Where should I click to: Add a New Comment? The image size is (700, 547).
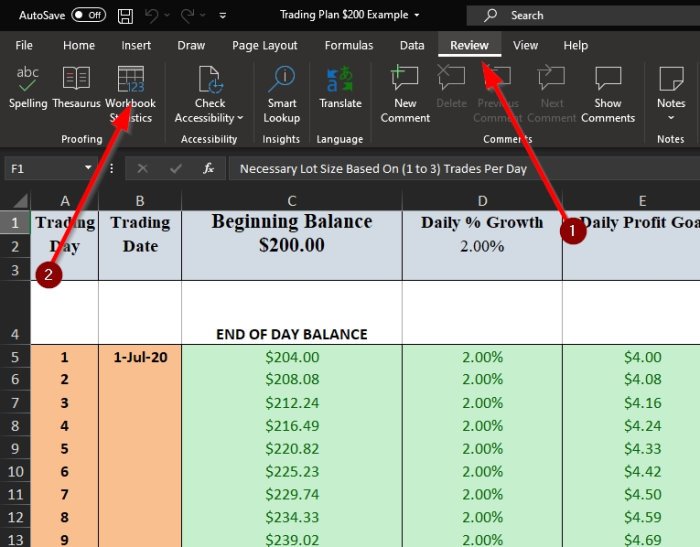click(405, 95)
